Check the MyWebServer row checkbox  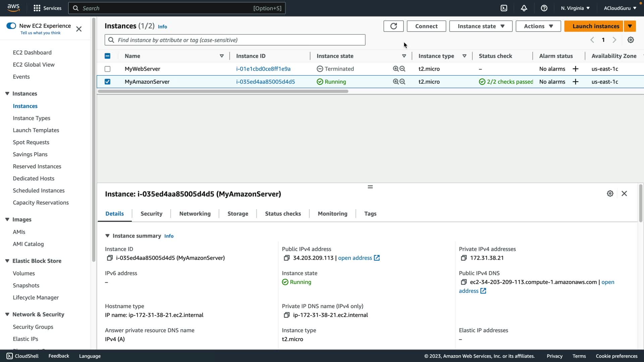(107, 69)
